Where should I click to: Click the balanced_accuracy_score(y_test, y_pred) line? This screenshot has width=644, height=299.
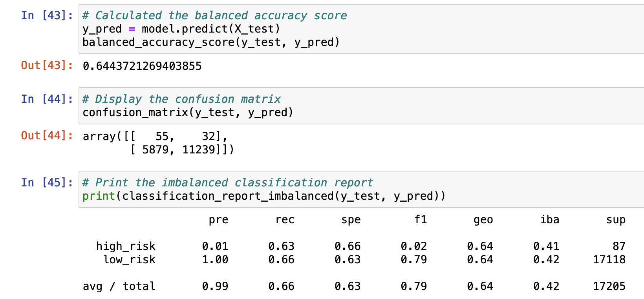(211, 42)
